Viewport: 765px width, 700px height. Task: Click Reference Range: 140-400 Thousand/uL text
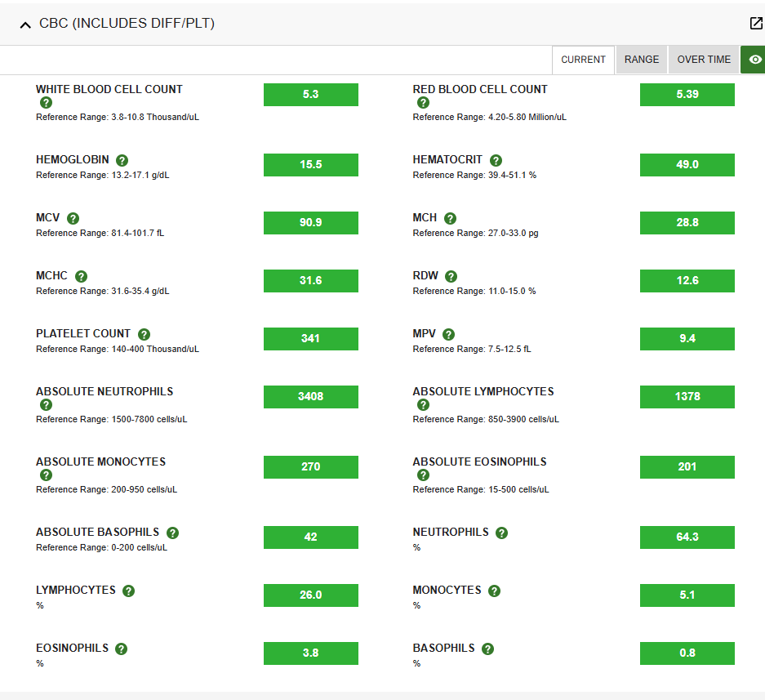118,349
